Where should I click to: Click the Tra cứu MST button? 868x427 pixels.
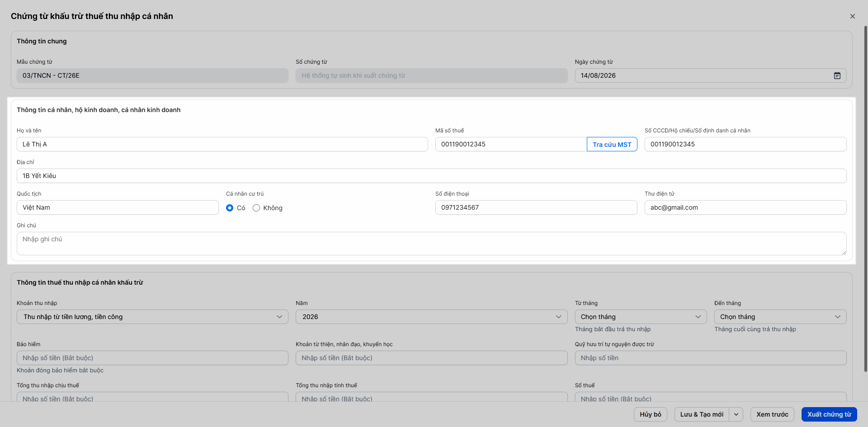tap(612, 144)
